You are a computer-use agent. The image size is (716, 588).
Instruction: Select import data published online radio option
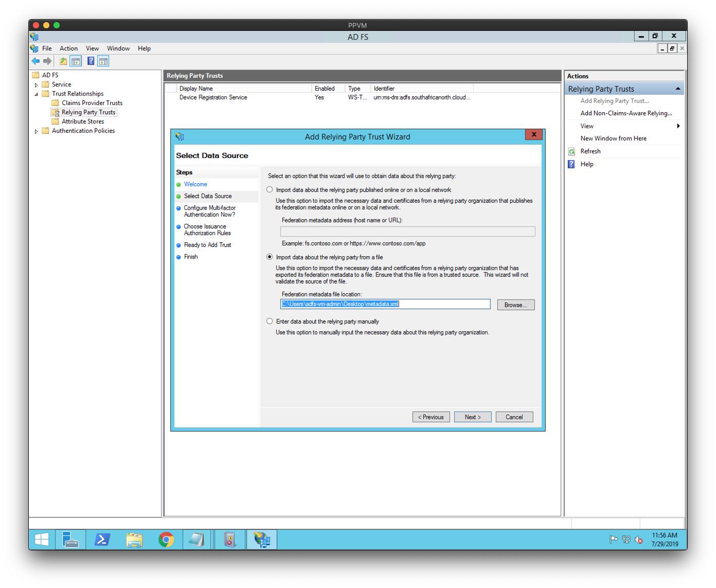coord(270,190)
